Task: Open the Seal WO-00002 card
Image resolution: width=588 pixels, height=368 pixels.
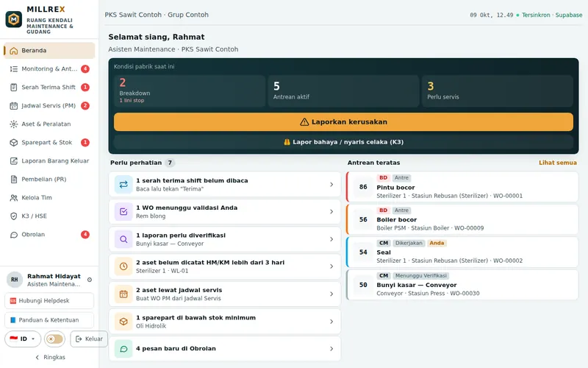Action: 462,252
